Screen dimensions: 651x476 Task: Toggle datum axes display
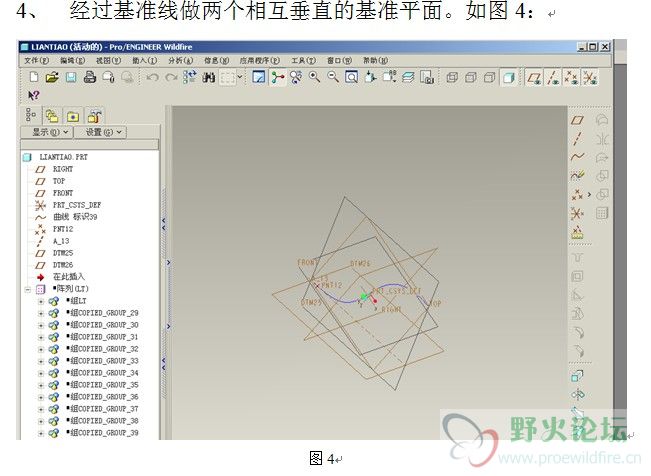point(553,78)
